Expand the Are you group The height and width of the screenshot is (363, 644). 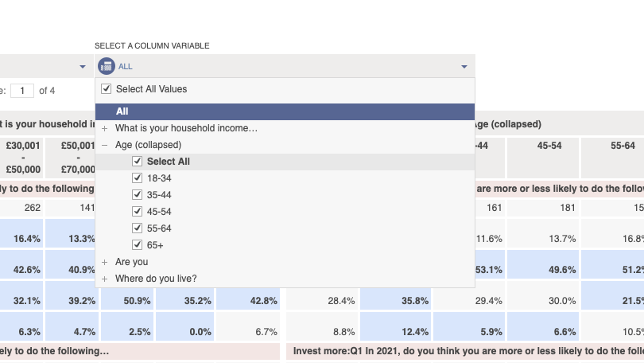[x=105, y=262]
